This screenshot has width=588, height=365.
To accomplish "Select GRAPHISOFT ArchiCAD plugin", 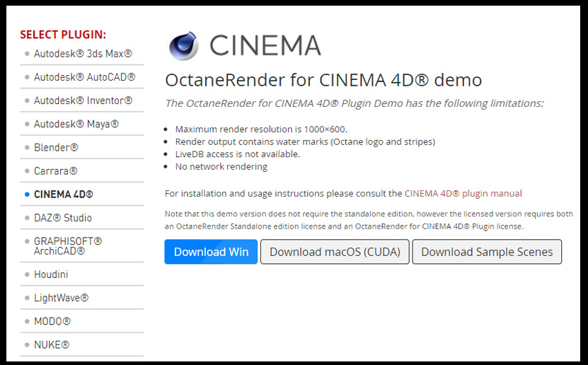I will [x=68, y=246].
